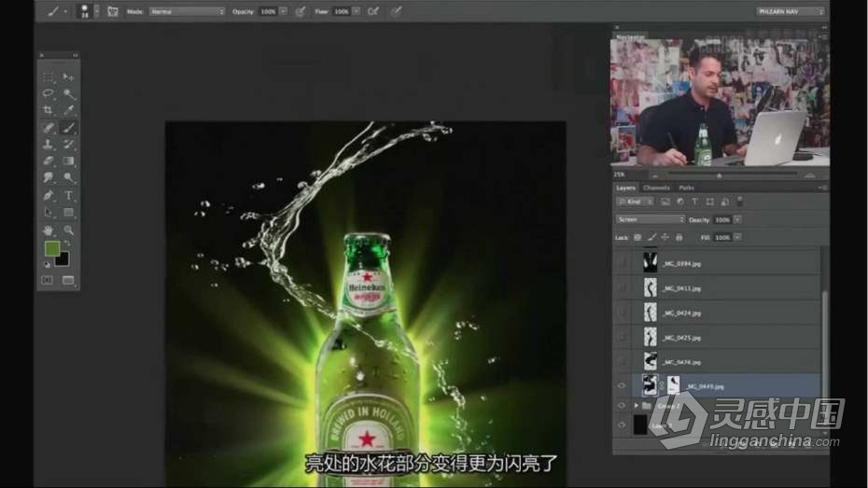Filter layers by smart objects icon

[x=724, y=202]
